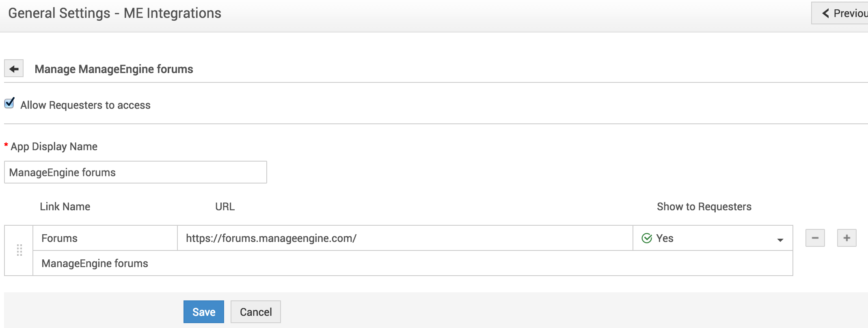
Task: Click the "Show to Requesters" column header
Action: click(704, 207)
